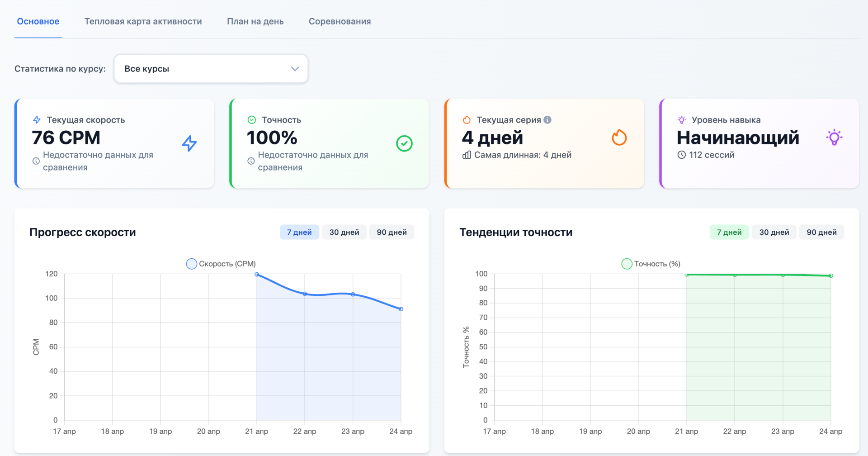Screen dimensions: 868x456
Task: Select 30 дней range for speed progress
Action: 344,232
